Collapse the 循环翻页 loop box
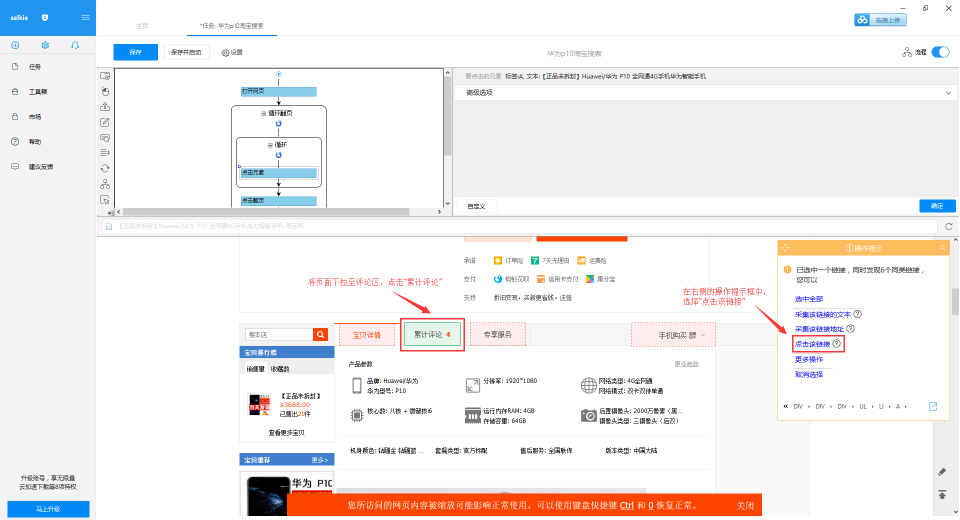 pos(264,113)
